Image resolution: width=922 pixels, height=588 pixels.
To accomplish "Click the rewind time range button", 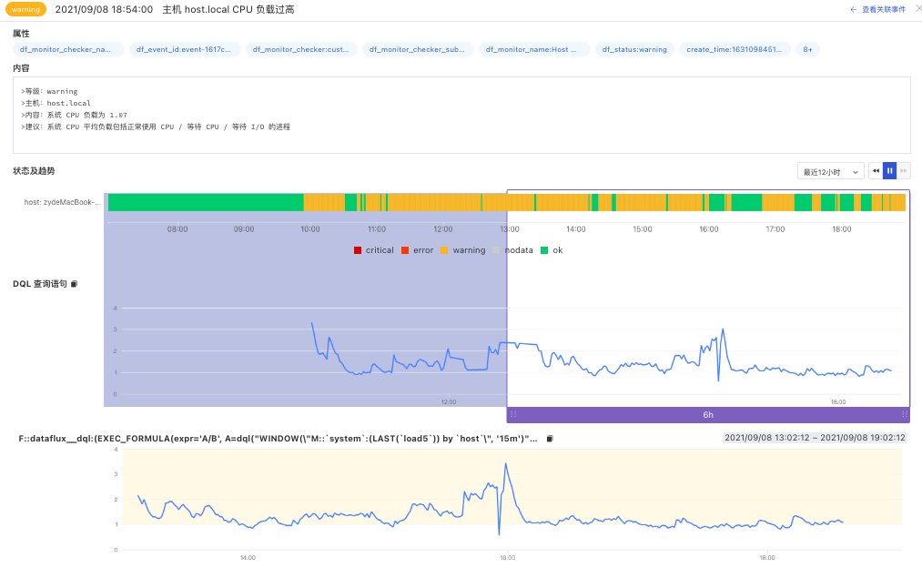I will pos(876,171).
